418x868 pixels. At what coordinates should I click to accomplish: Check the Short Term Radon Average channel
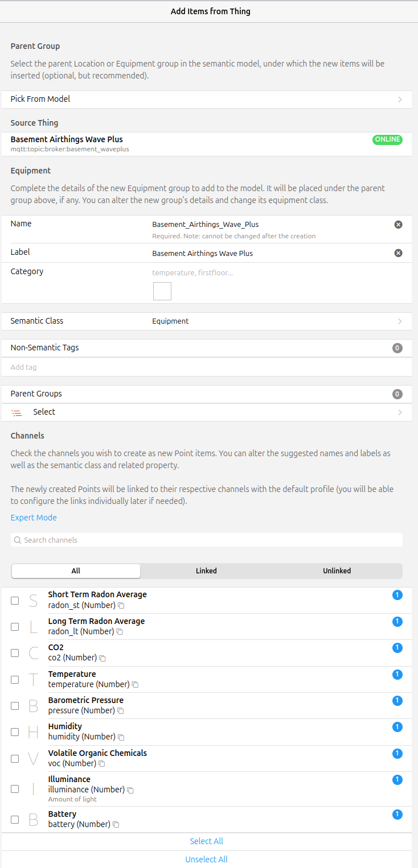[15, 600]
